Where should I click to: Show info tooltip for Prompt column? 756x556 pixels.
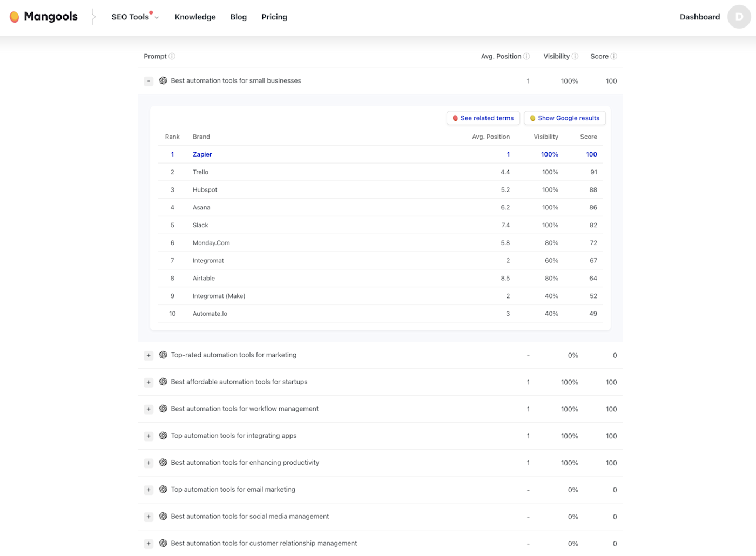point(172,56)
